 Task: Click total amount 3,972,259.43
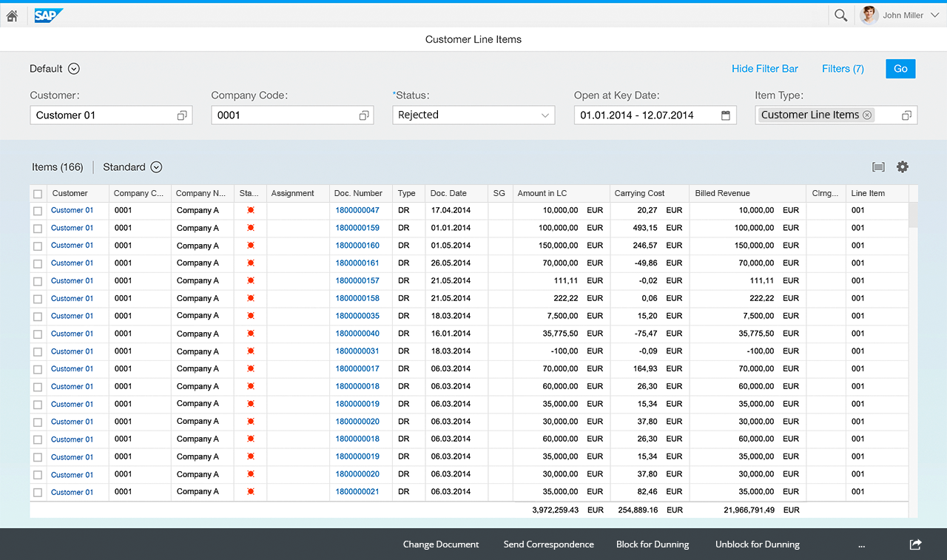pyautogui.click(x=556, y=510)
